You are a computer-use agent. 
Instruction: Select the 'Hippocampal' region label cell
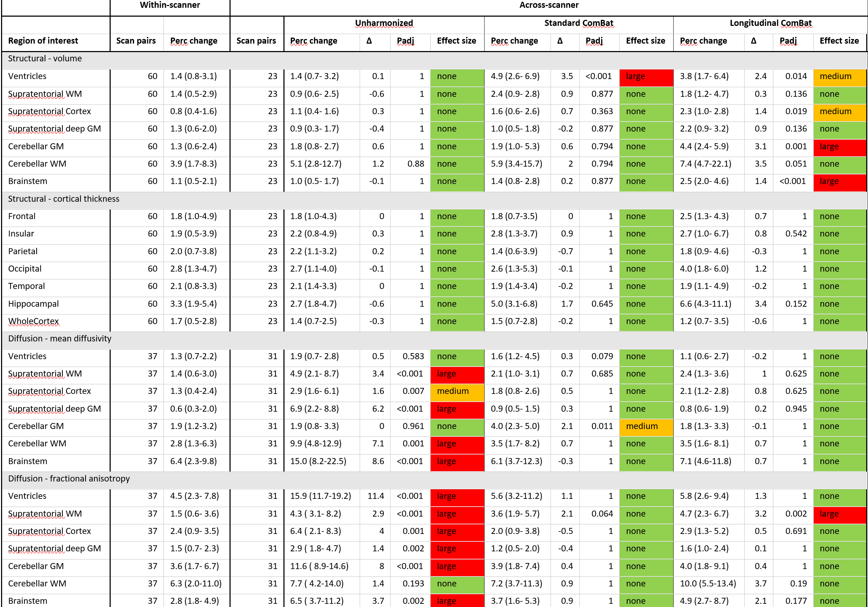pos(33,304)
